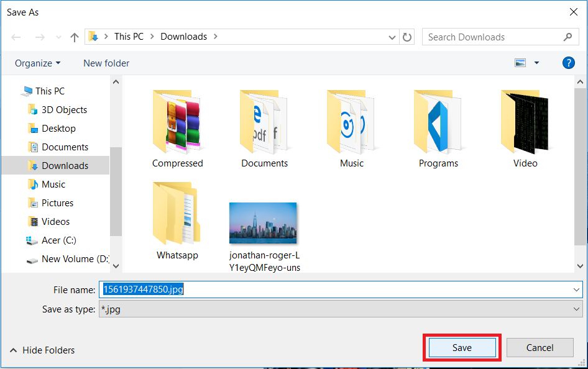Click the Pictures folder icon in sidebar
The width and height of the screenshot is (588, 369).
[33, 203]
